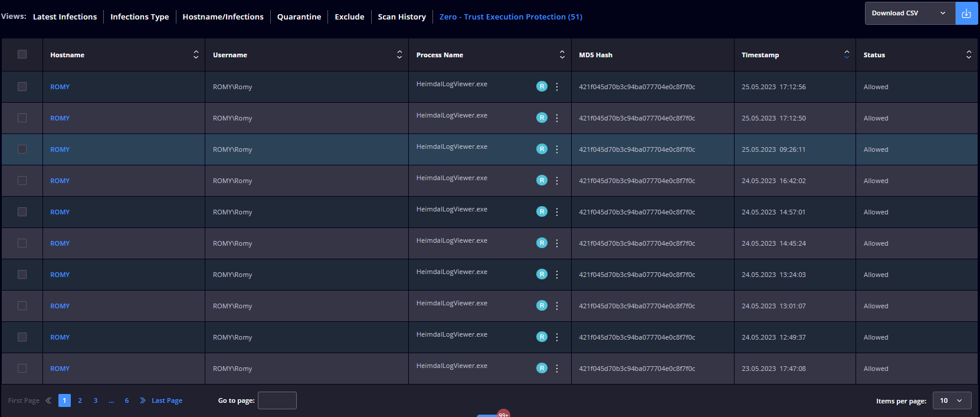Check the row with timestamp 24.05.2023 13:01:07
Viewport: 980px width, 417px height.
22,306
